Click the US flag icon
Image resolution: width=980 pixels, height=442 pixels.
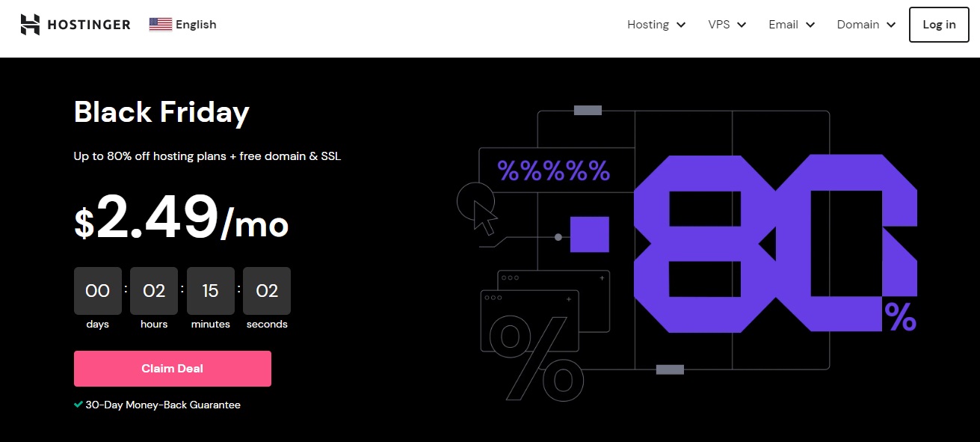point(160,25)
